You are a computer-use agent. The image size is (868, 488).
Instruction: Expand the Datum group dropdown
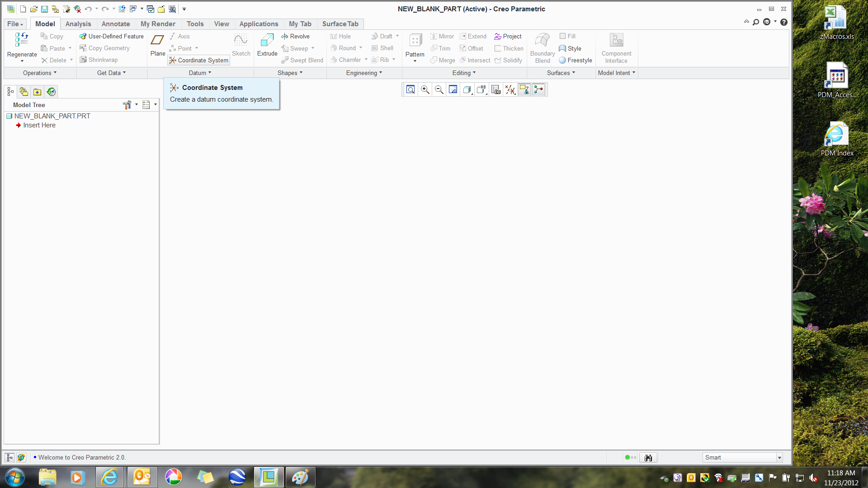pos(200,73)
